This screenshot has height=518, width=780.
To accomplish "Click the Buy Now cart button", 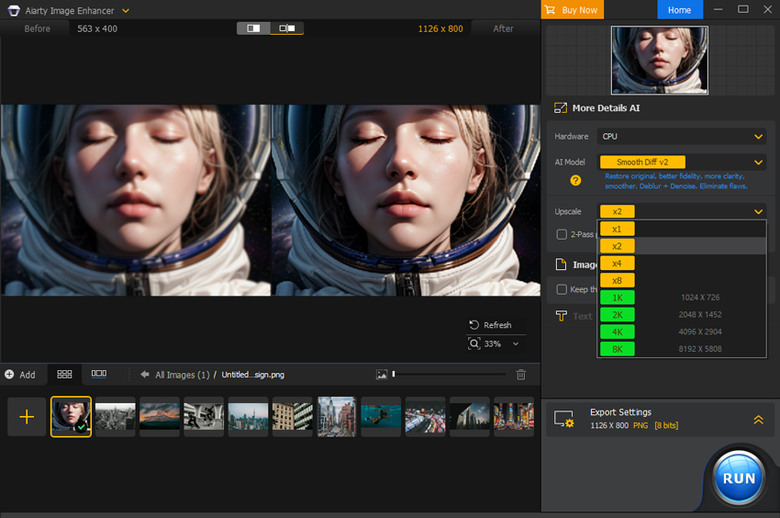I will [572, 9].
